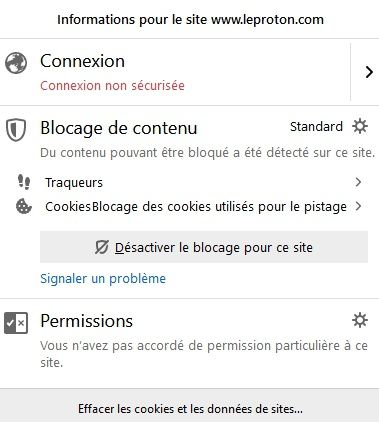Click the cookie icon beside Cookies
Image resolution: width=379 pixels, height=422 pixels.
pyautogui.click(x=24, y=206)
